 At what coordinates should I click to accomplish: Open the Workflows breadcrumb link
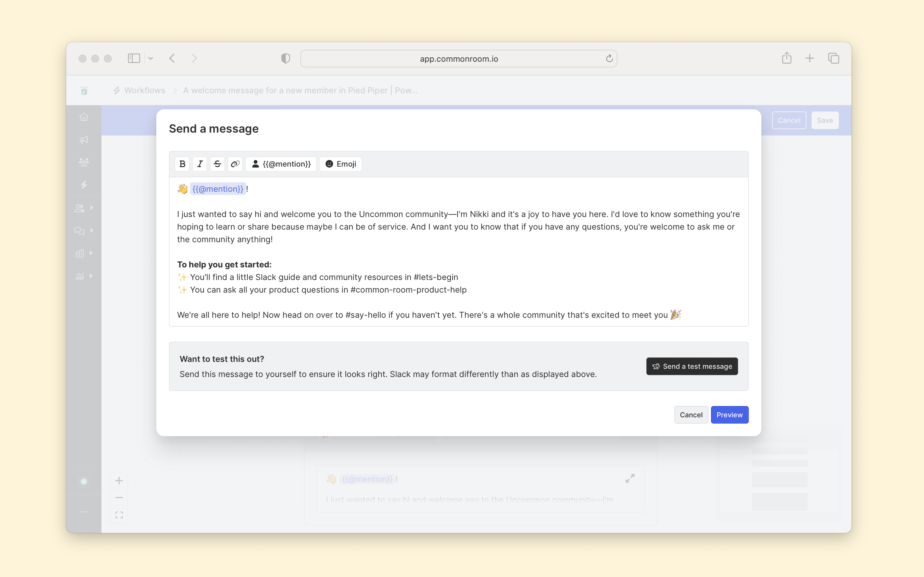144,90
